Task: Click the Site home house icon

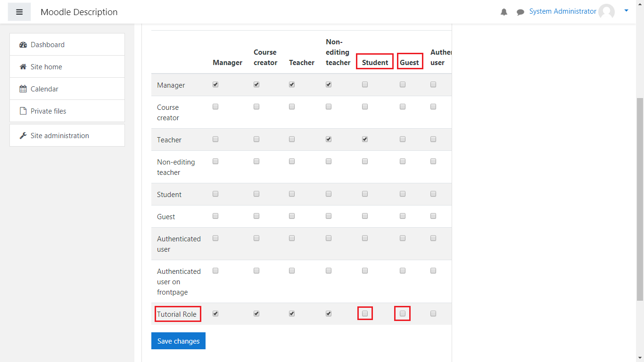Action: click(23, 67)
